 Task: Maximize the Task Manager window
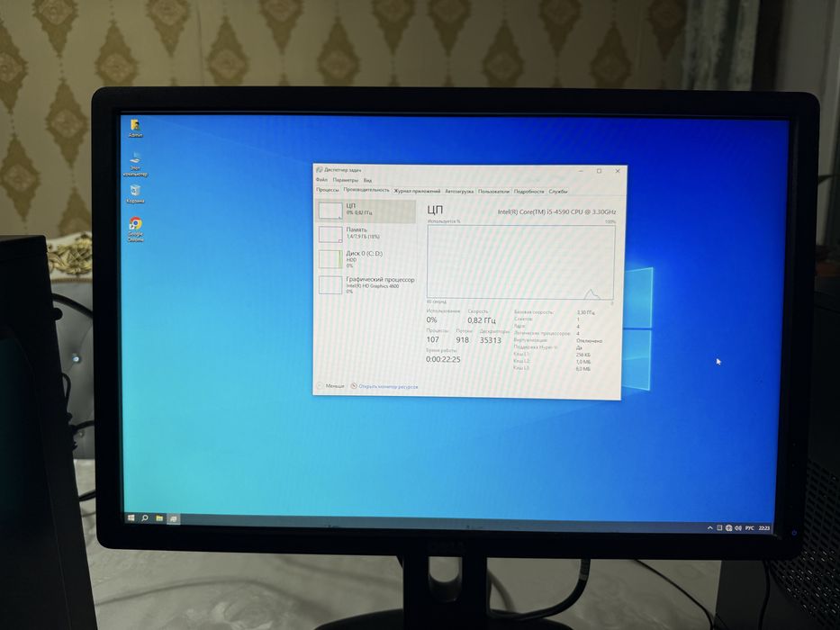coord(599,171)
